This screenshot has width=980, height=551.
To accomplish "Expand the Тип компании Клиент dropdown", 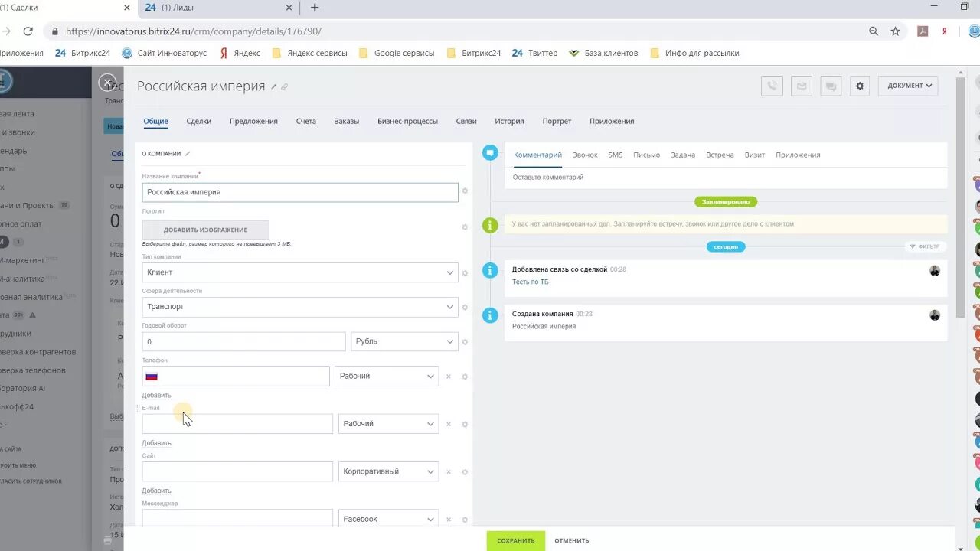I will point(300,272).
